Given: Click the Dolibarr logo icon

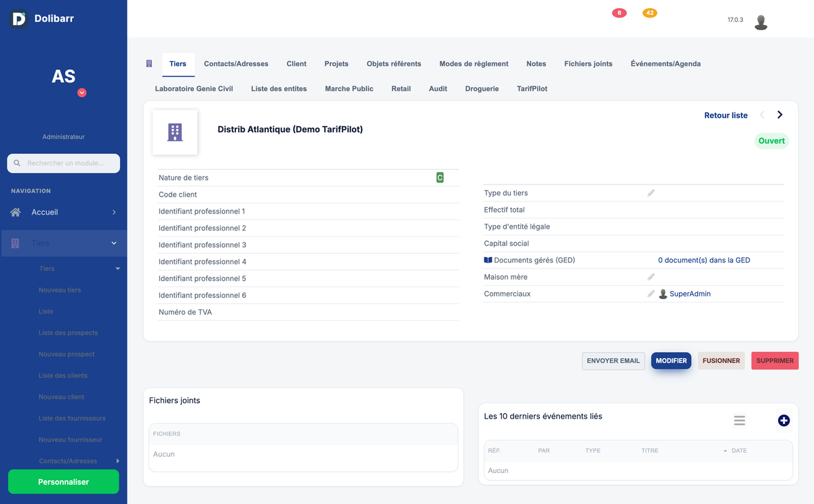Looking at the screenshot, I should coord(19,18).
